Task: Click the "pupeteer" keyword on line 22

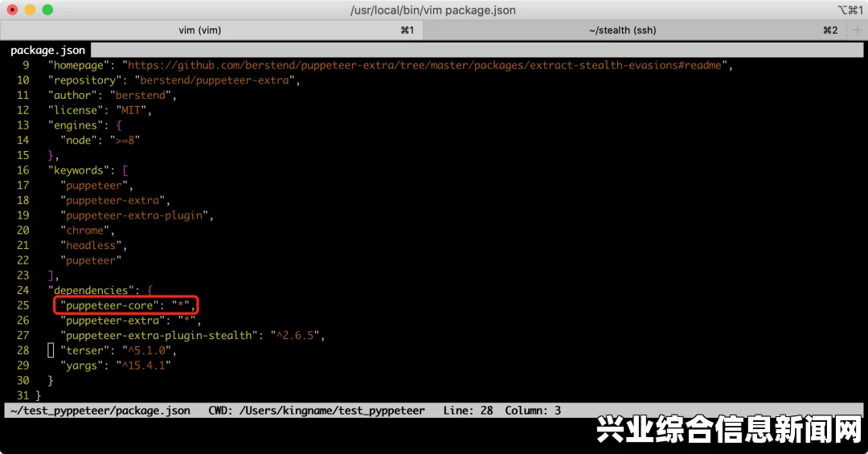Action: (x=91, y=260)
